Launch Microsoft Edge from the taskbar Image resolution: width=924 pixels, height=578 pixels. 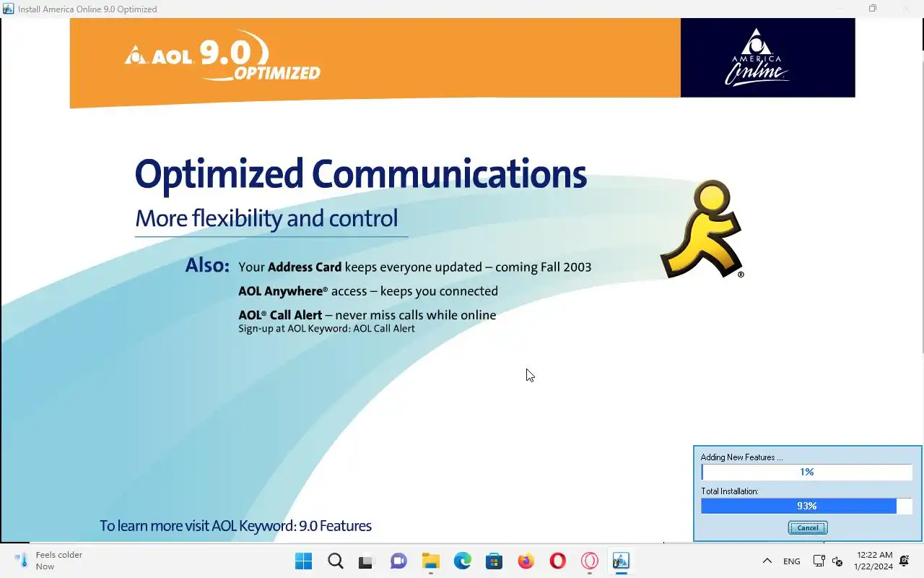click(x=463, y=561)
